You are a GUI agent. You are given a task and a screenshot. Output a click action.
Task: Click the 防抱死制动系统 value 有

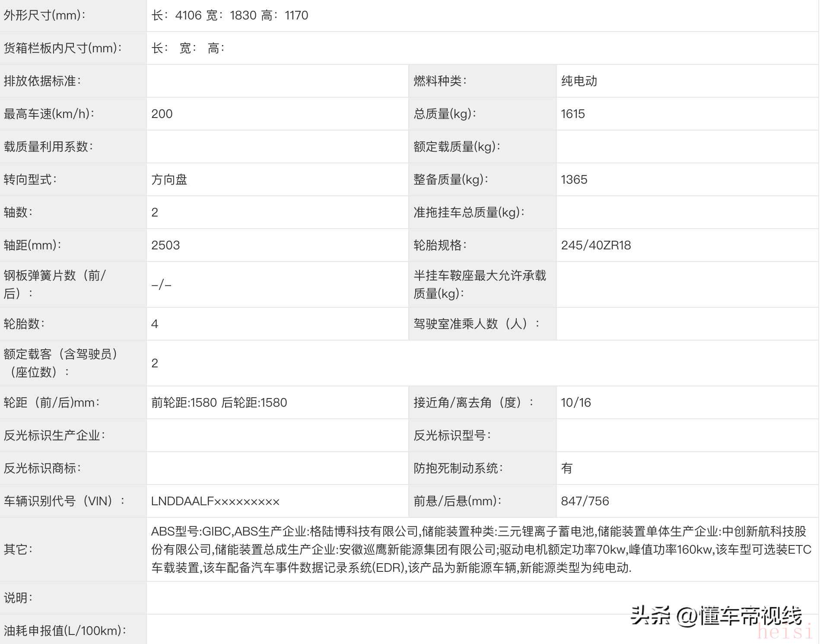(566, 468)
